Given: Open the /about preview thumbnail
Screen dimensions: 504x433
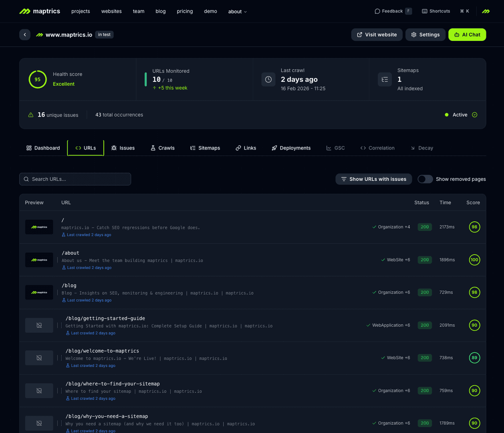Looking at the screenshot, I should [39, 260].
